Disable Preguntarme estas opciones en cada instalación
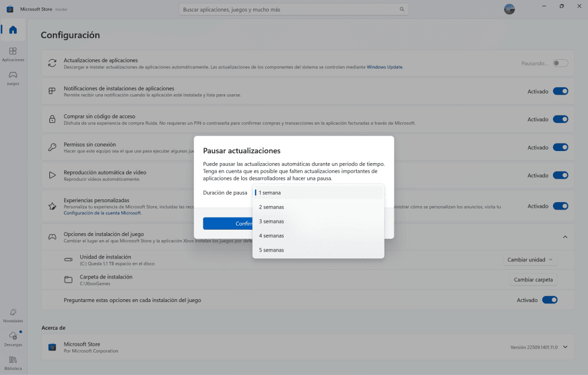 click(550, 299)
